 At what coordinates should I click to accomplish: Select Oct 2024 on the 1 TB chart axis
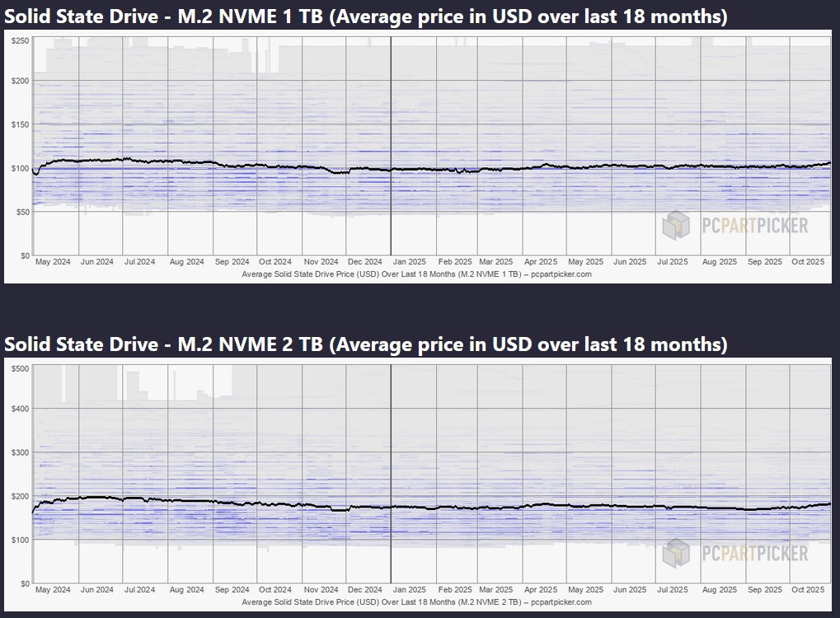[x=275, y=262]
